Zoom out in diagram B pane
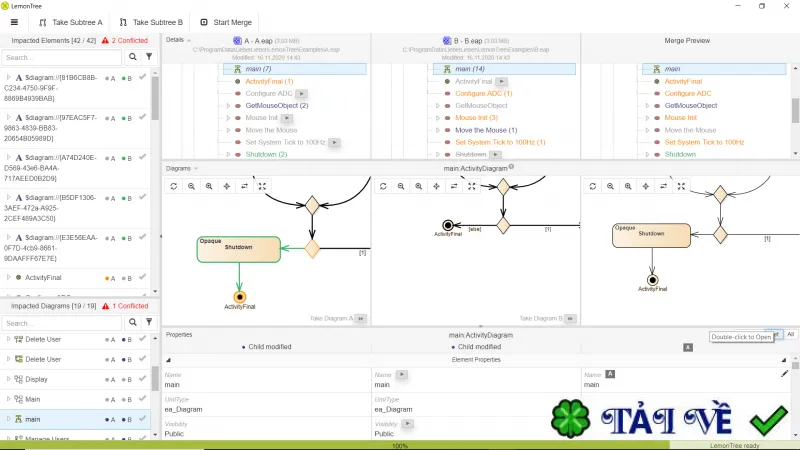Image resolution: width=800 pixels, height=450 pixels. click(401, 186)
